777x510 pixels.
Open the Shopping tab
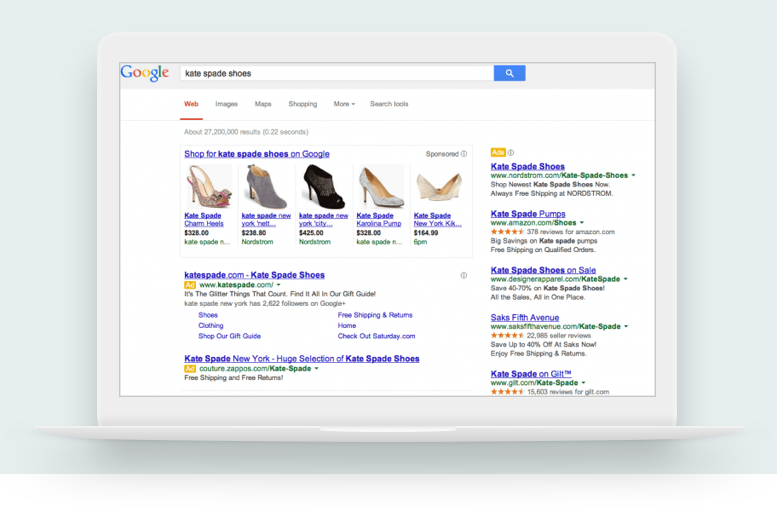(303, 104)
